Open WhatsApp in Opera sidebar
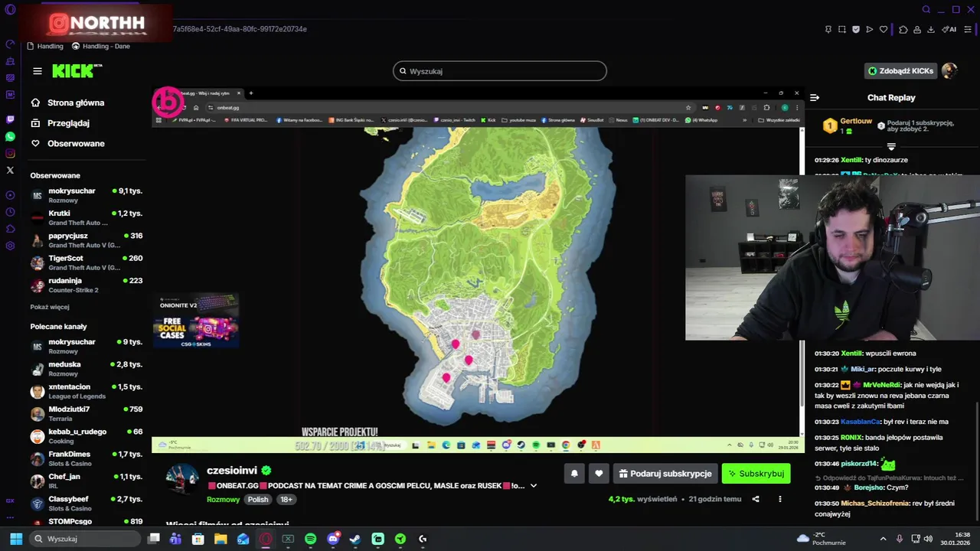980x551 pixels. (10, 136)
